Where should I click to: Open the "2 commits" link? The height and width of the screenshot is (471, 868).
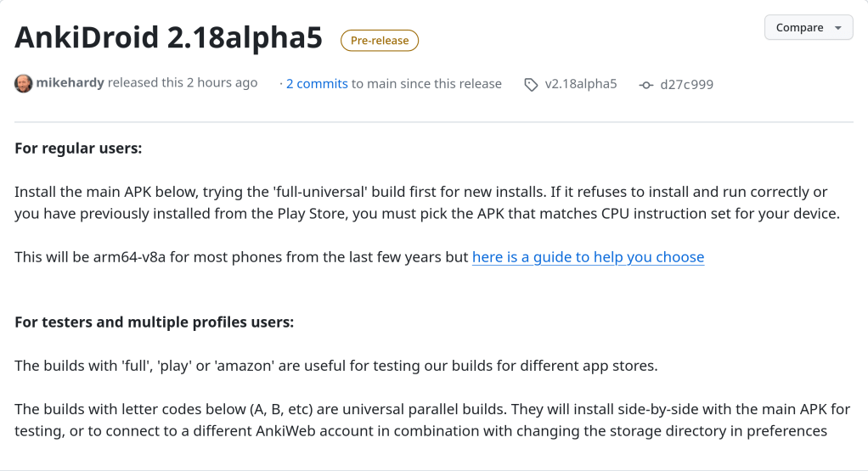[317, 84]
